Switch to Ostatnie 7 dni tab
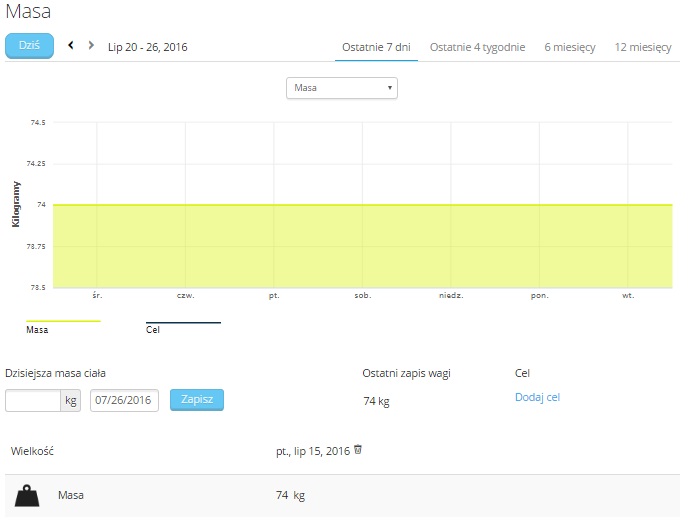 tap(377, 47)
